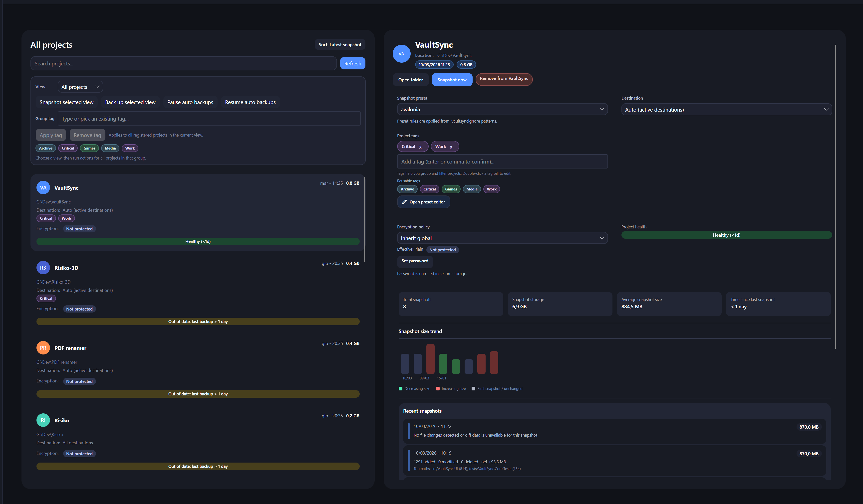This screenshot has width=863, height=504.
Task: Open the Encryption policy Inherit global dropdown
Action: coord(502,238)
